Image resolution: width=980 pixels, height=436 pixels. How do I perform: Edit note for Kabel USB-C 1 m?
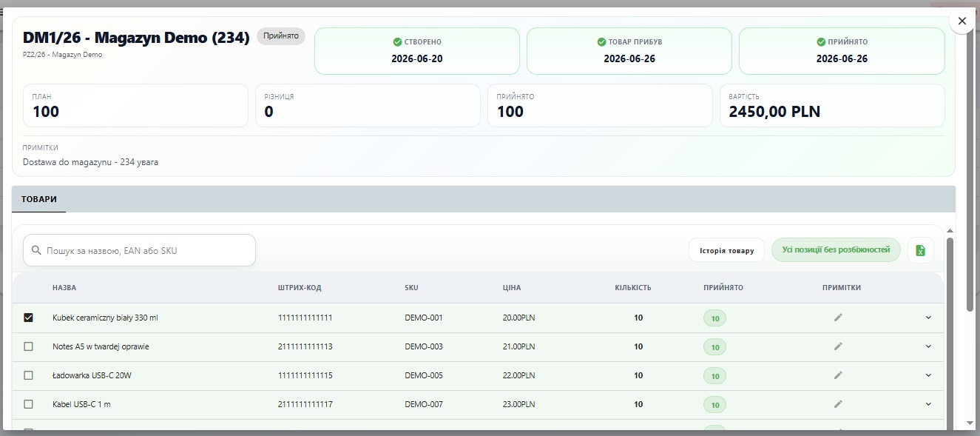tap(838, 404)
